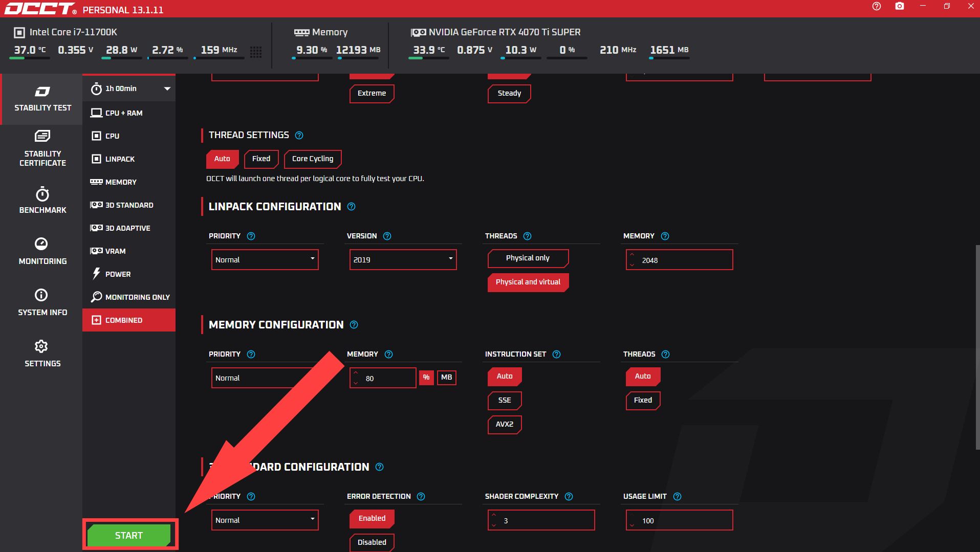Select Core Cycling thread setting
Screen dimensions: 980x552
(x=312, y=159)
